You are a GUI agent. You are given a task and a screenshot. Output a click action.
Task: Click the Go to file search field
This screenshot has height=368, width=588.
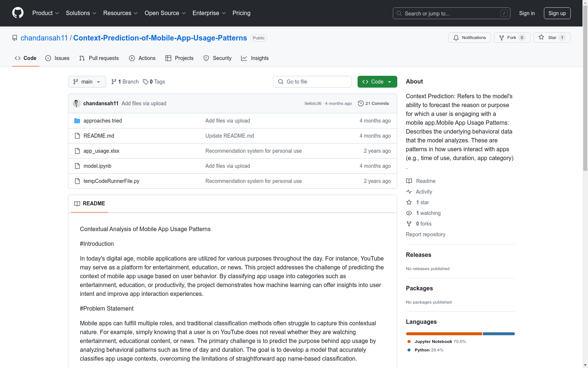pos(312,82)
